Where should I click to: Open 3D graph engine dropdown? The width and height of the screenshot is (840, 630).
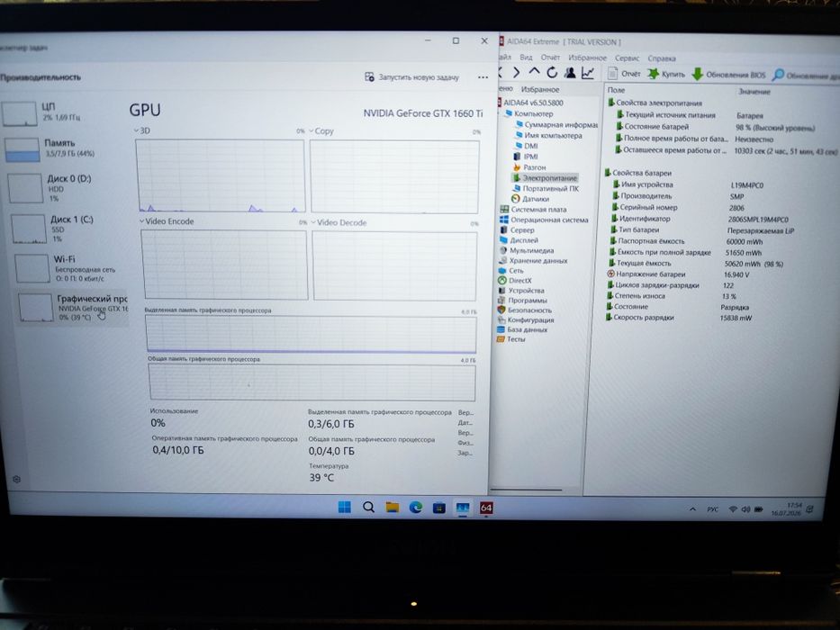[x=141, y=130]
